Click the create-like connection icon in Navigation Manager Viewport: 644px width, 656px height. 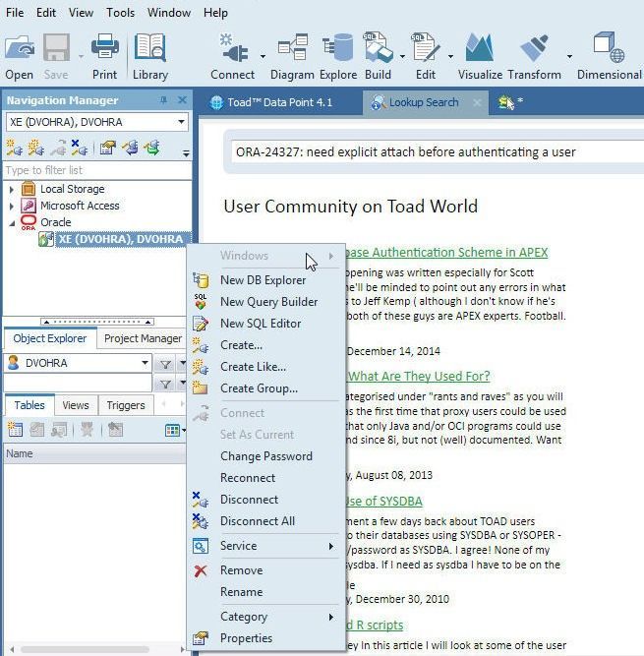coord(36,148)
